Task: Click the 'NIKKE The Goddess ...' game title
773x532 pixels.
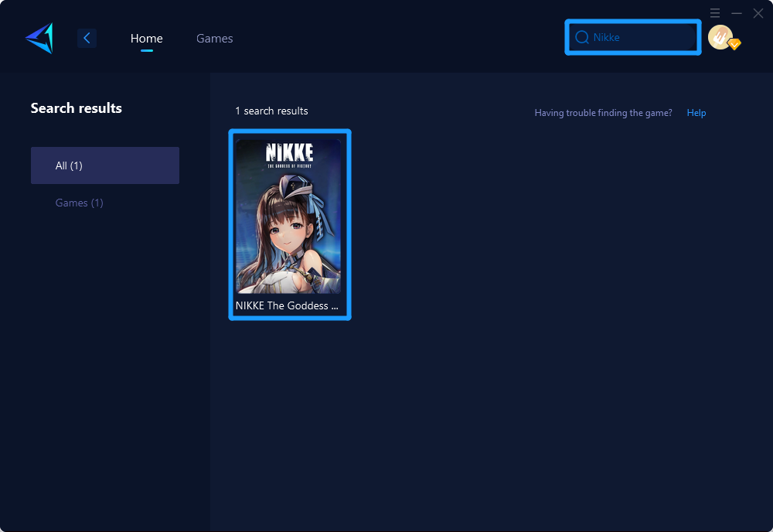Action: [x=287, y=305]
